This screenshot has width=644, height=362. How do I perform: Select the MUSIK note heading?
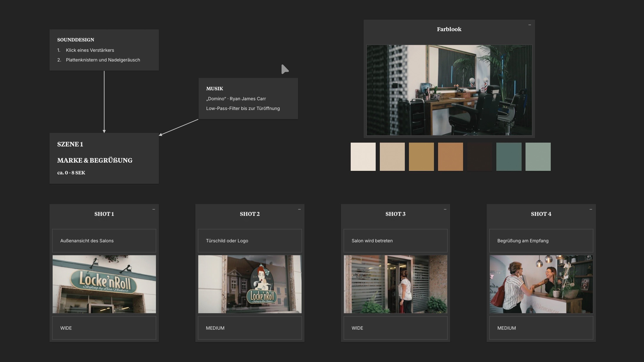tap(214, 89)
